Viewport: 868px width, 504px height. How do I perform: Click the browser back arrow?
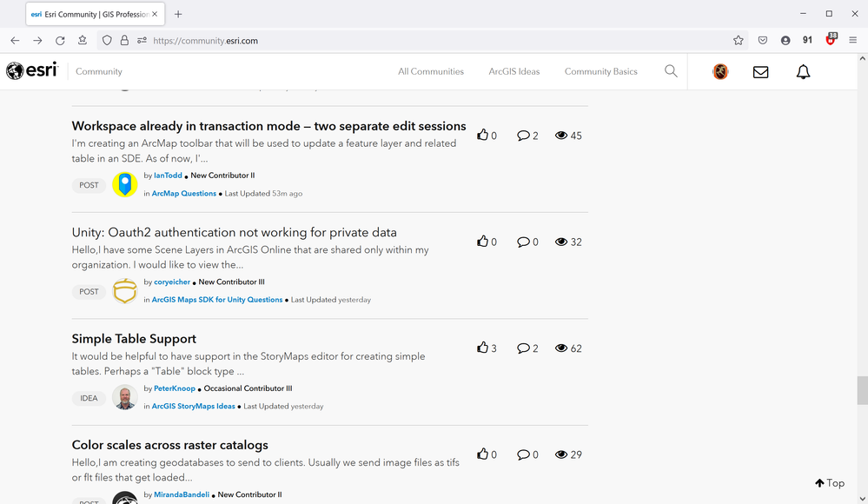(15, 41)
